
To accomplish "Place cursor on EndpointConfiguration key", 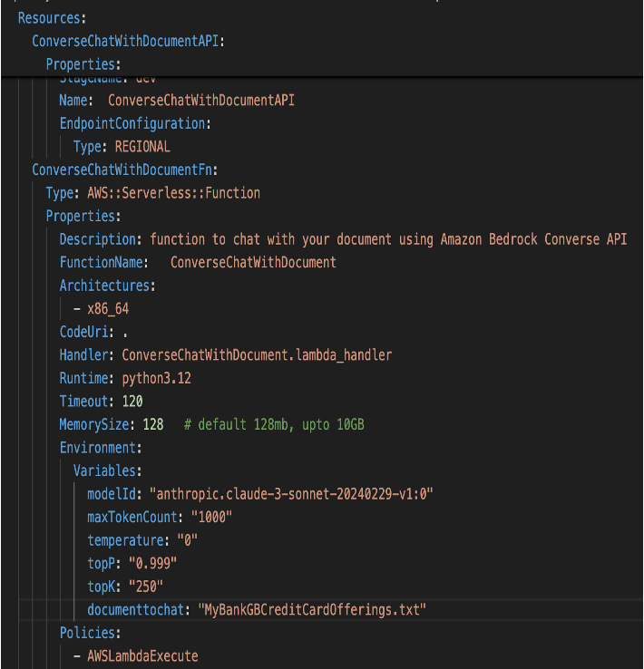I will coord(134,123).
